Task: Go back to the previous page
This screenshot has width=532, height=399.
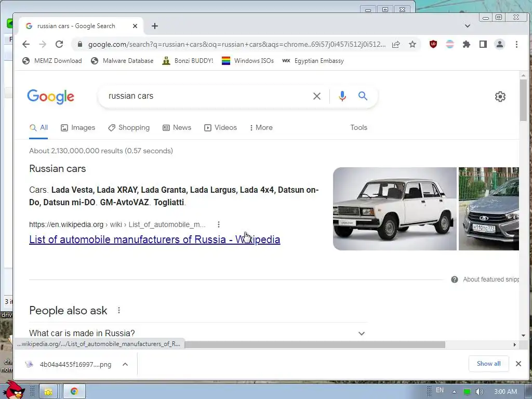Action: (x=26, y=44)
